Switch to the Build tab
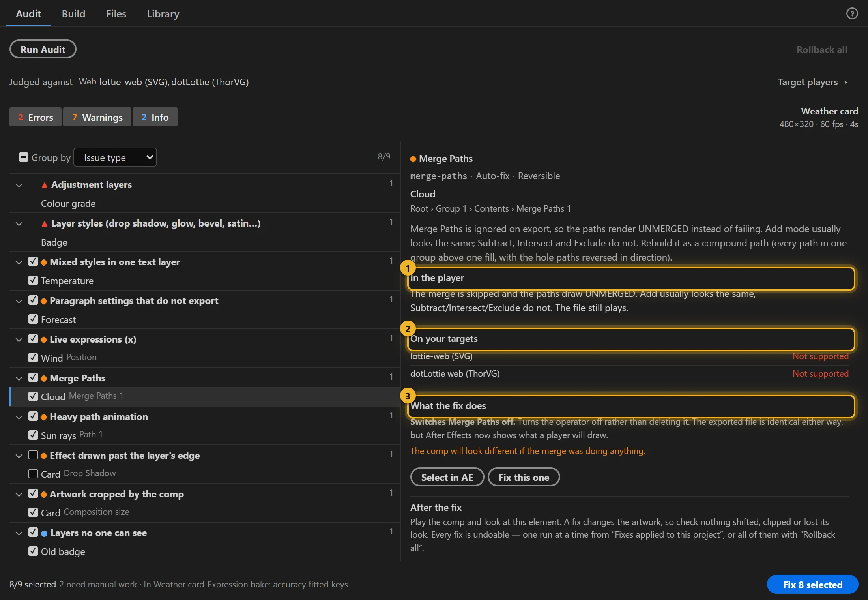This screenshot has height=600, width=868. coord(73,14)
